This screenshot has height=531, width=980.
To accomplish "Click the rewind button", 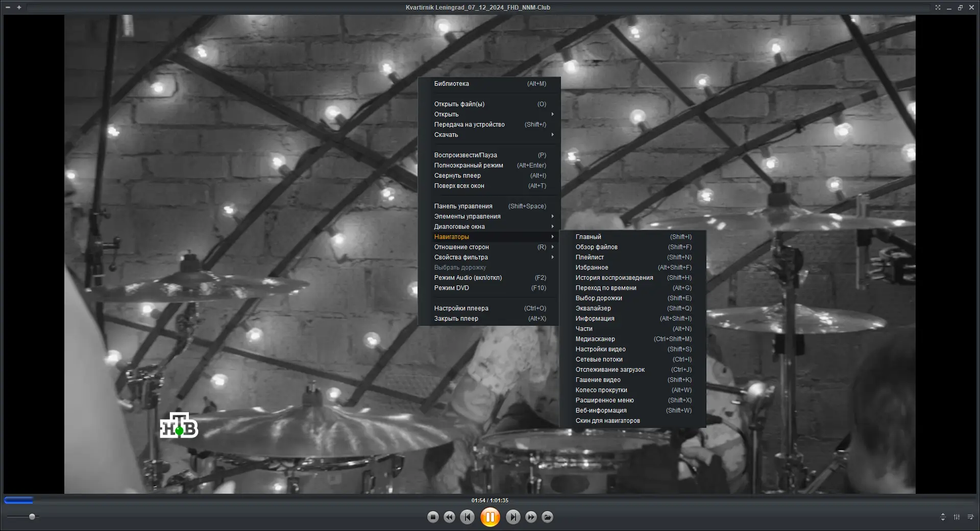I will click(x=449, y=517).
